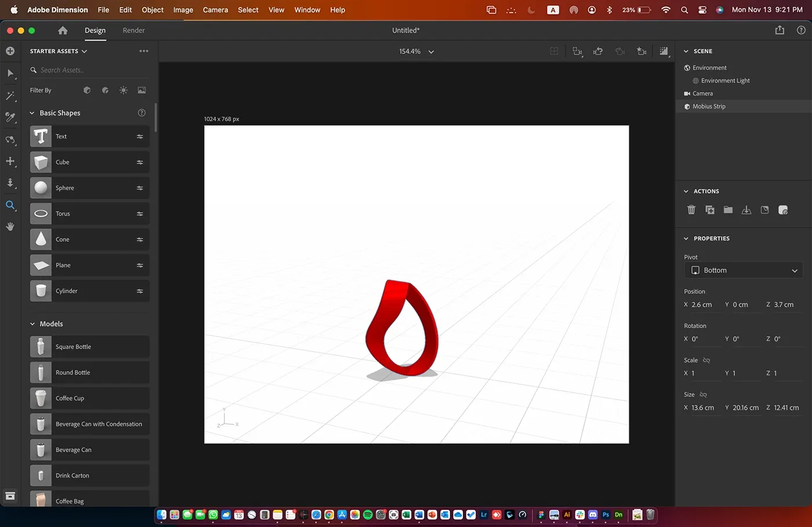Open Text shape settings sliders
The height and width of the screenshot is (527, 812).
point(140,137)
